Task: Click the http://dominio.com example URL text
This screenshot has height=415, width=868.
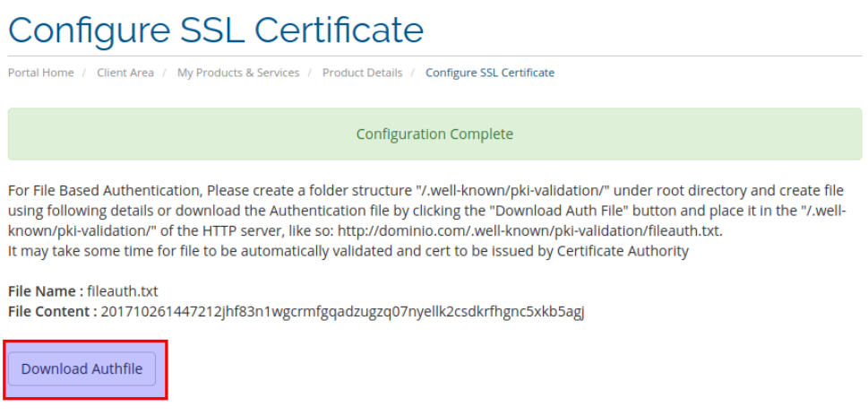Action: coord(529,231)
